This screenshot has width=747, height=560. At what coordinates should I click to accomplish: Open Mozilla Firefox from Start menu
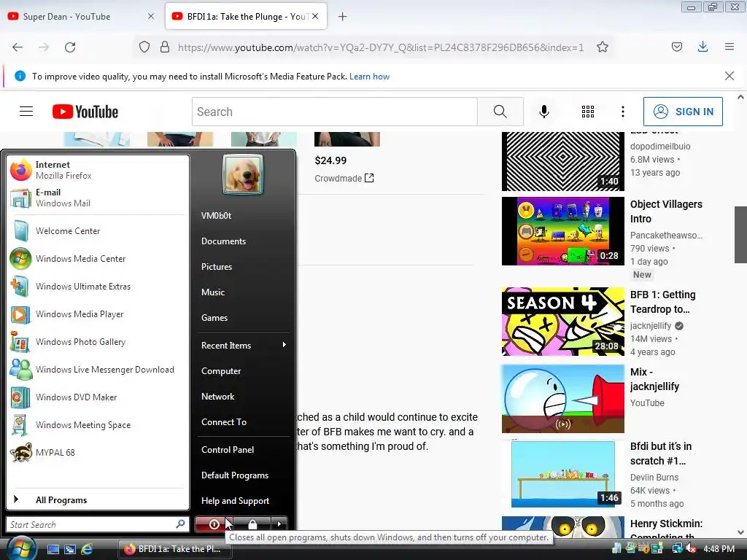tap(98, 170)
